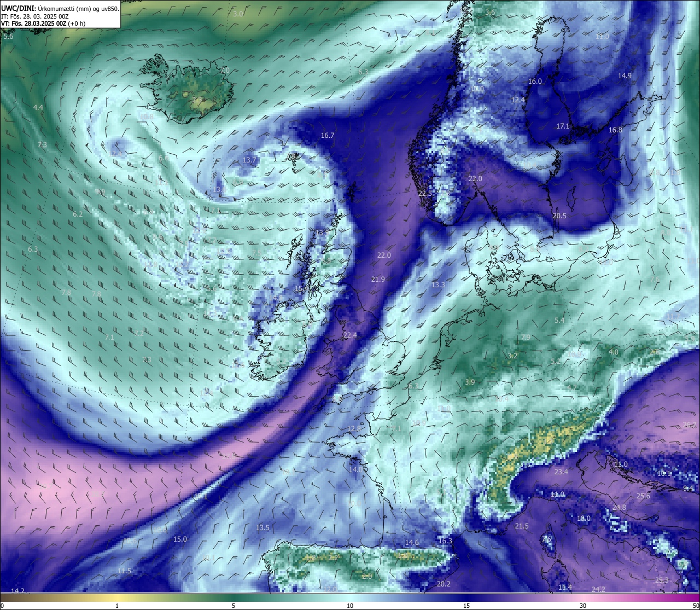
Task: Select the 14.0 value label
Action: 355,469
